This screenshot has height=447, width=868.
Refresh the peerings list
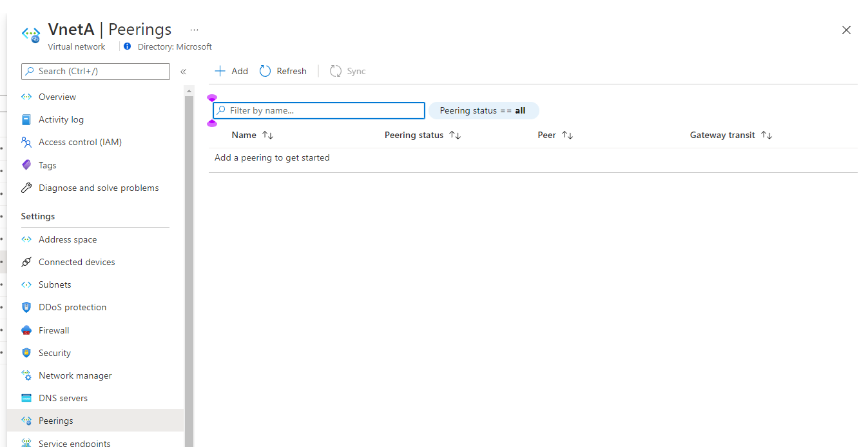tap(283, 71)
